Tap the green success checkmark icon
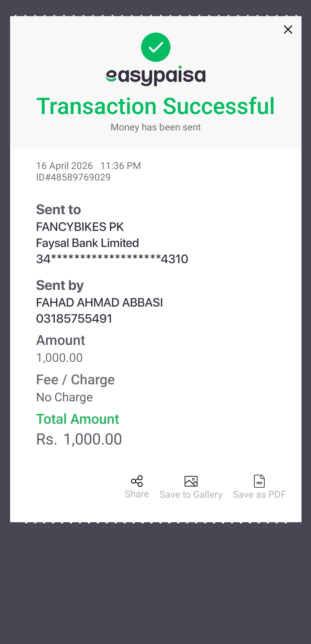The width and height of the screenshot is (311, 644). tap(156, 47)
